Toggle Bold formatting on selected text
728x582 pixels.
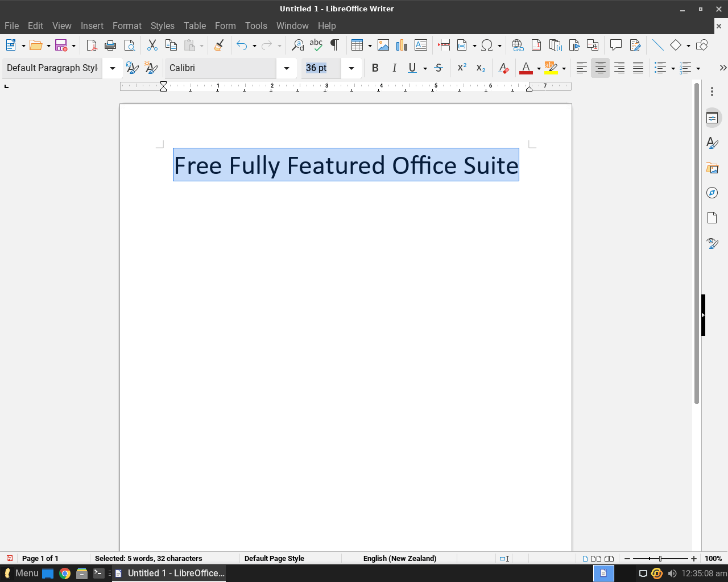tap(375, 68)
